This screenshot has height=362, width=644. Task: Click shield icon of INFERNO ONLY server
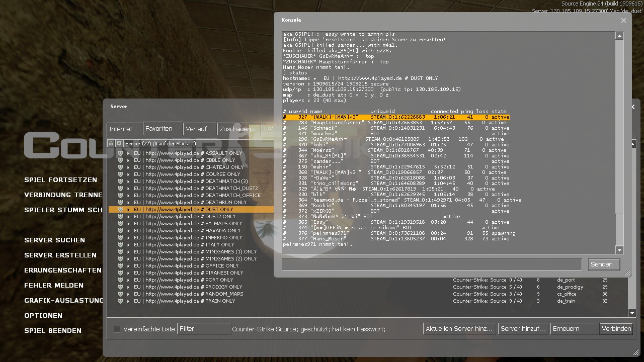(120, 238)
